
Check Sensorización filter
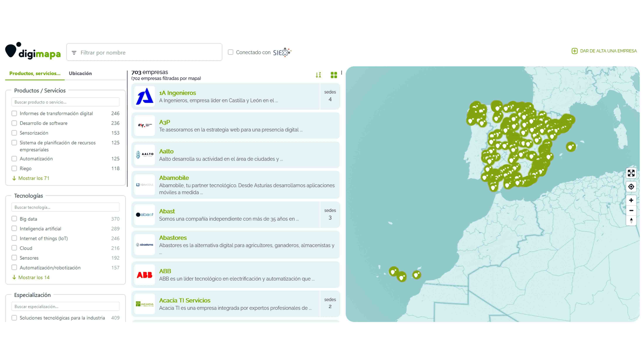pyautogui.click(x=14, y=133)
